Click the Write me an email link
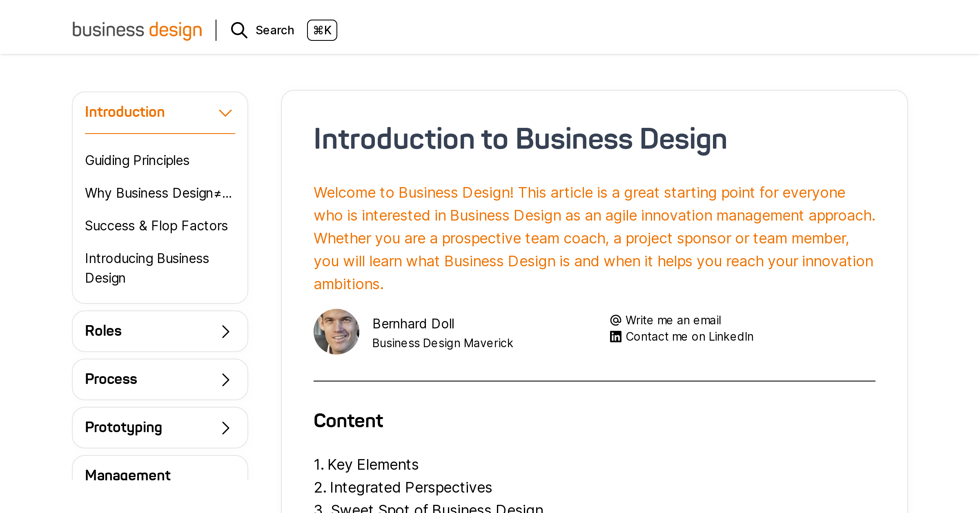This screenshot has width=980, height=513. pos(673,320)
